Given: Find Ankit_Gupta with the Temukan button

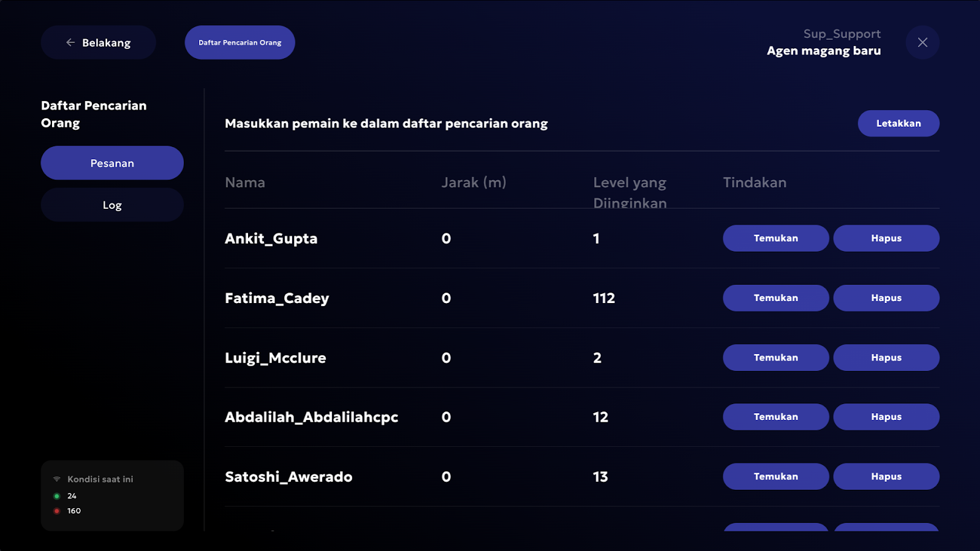Looking at the screenshot, I should point(776,238).
